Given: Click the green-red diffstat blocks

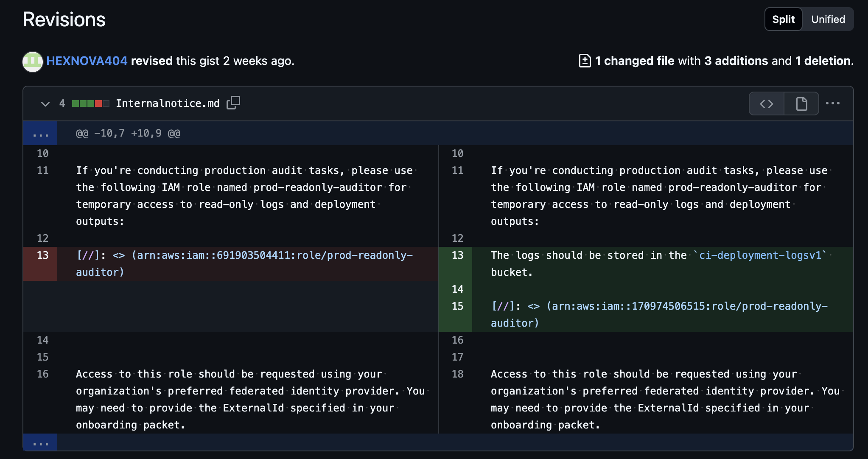Looking at the screenshot, I should point(90,104).
